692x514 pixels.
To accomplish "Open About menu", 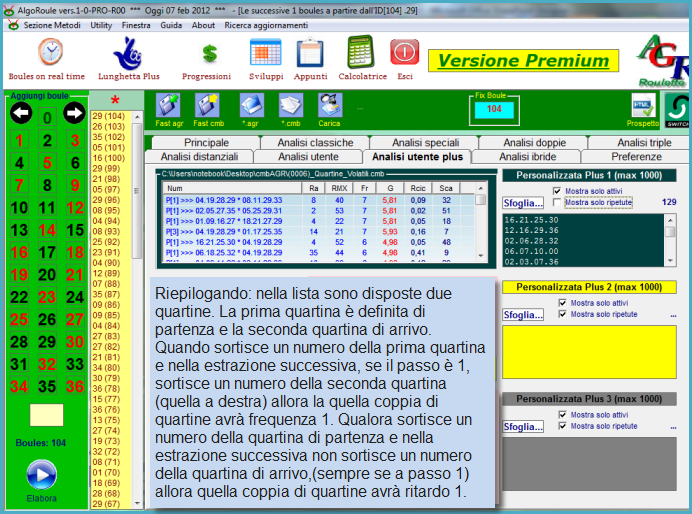I will coord(203,25).
